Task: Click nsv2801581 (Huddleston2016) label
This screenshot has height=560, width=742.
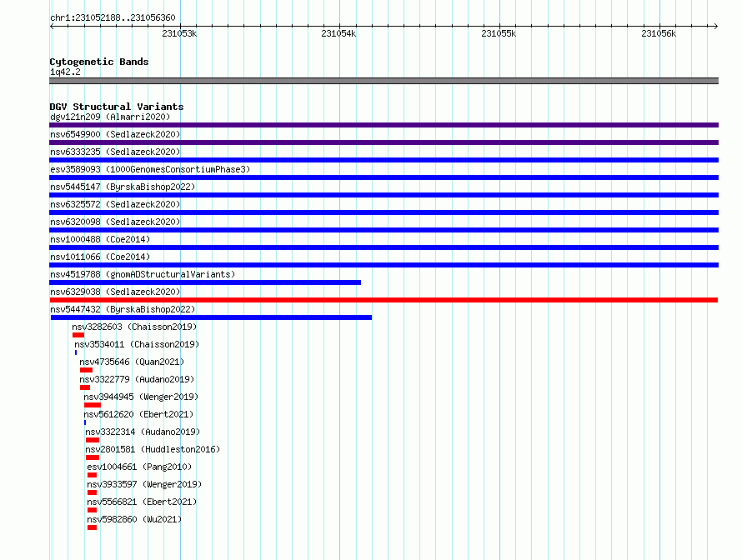Action: 153,449
